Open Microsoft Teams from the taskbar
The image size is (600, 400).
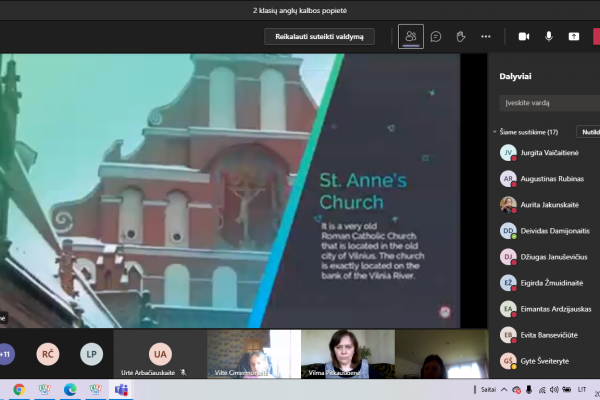[121, 390]
